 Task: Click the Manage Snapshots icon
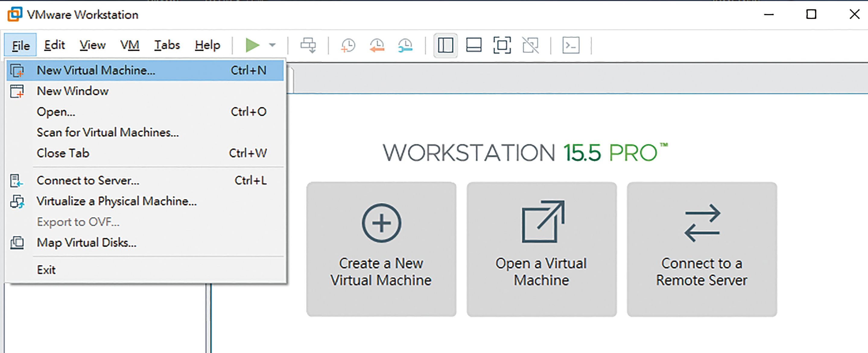[405, 45]
